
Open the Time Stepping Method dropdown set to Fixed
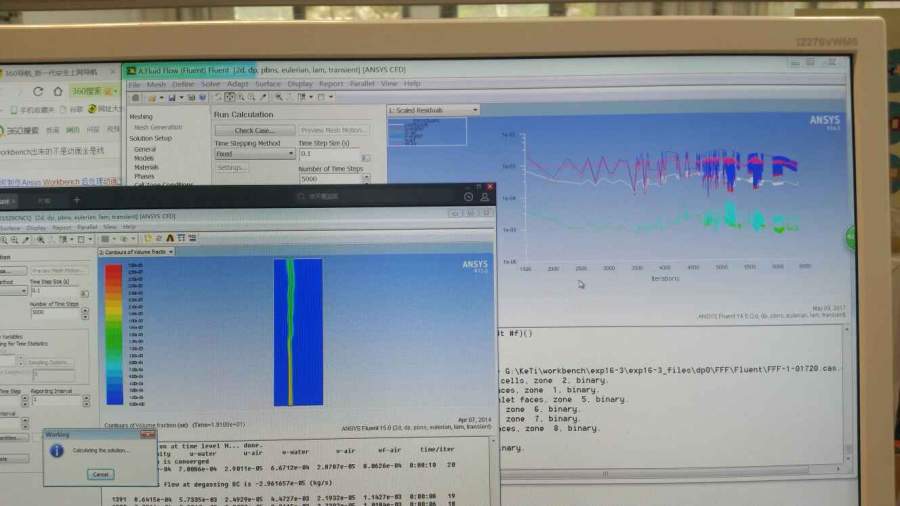255,154
